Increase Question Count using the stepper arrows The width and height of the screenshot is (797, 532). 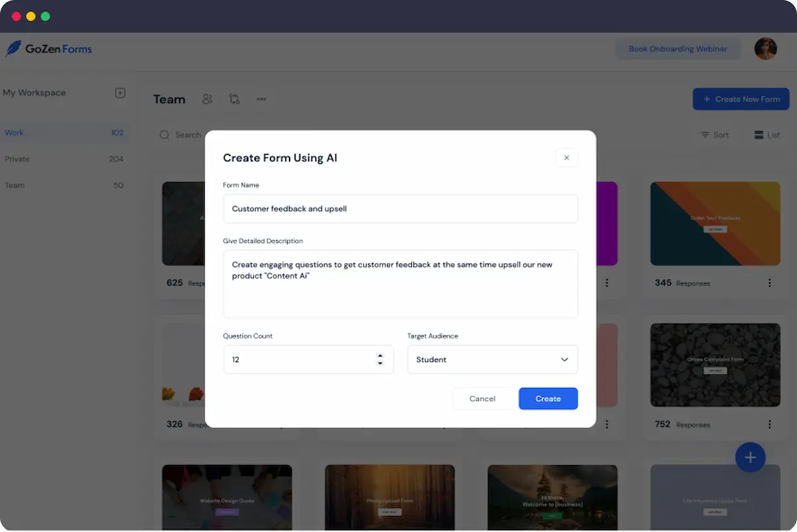click(380, 356)
